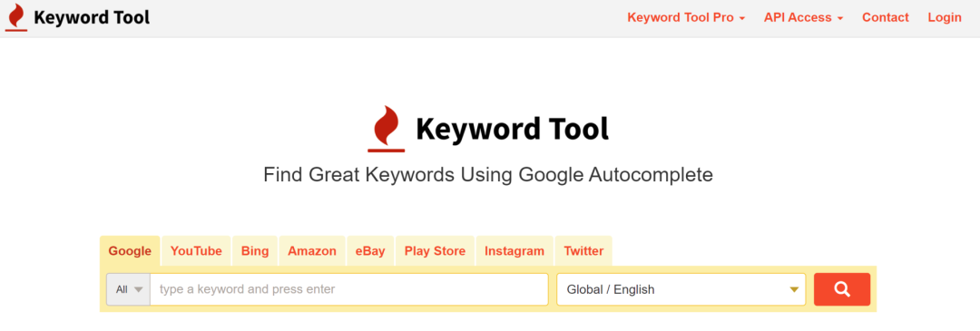Open the API Access menu
980x331 pixels.
803,17
